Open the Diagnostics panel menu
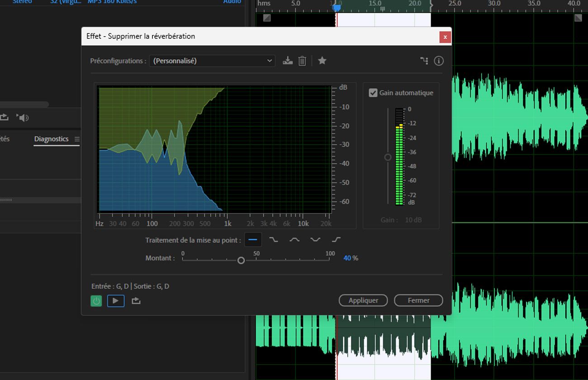 pos(77,139)
